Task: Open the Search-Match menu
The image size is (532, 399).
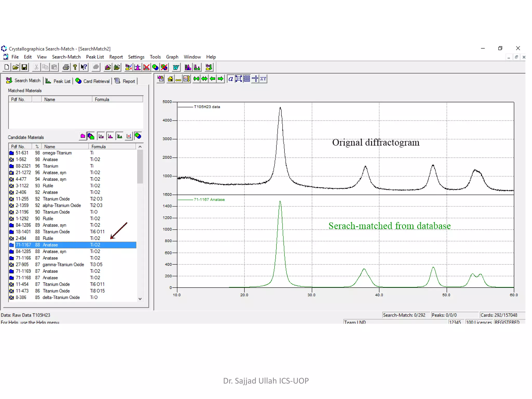Action: (66, 57)
